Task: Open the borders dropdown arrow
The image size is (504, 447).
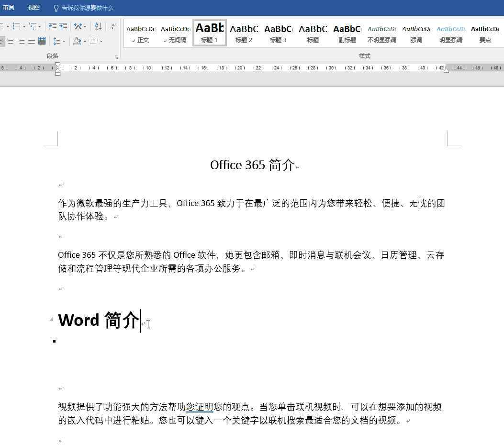Action: 101,41
